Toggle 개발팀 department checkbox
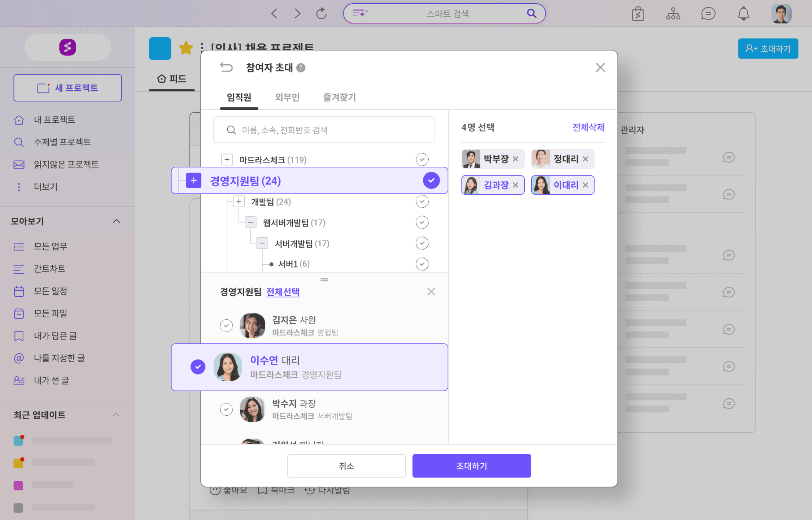 coord(422,201)
